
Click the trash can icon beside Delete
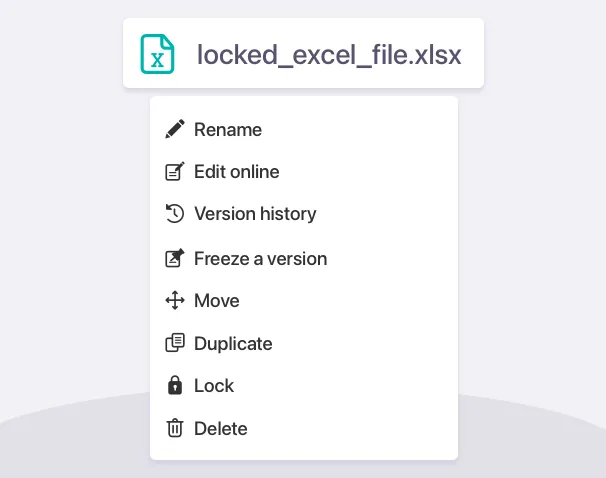pos(175,428)
